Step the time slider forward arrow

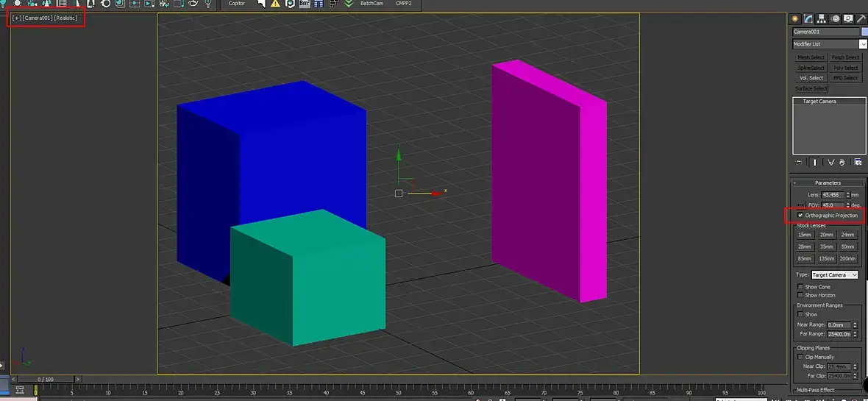[77, 380]
